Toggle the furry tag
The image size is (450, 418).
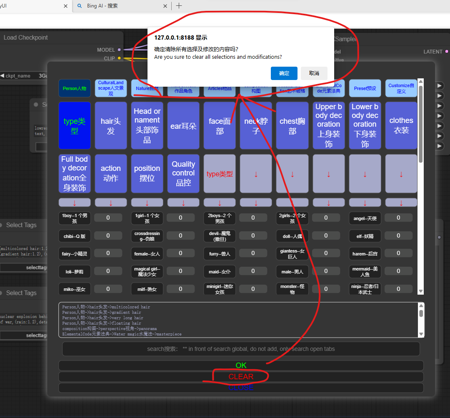click(x=220, y=254)
